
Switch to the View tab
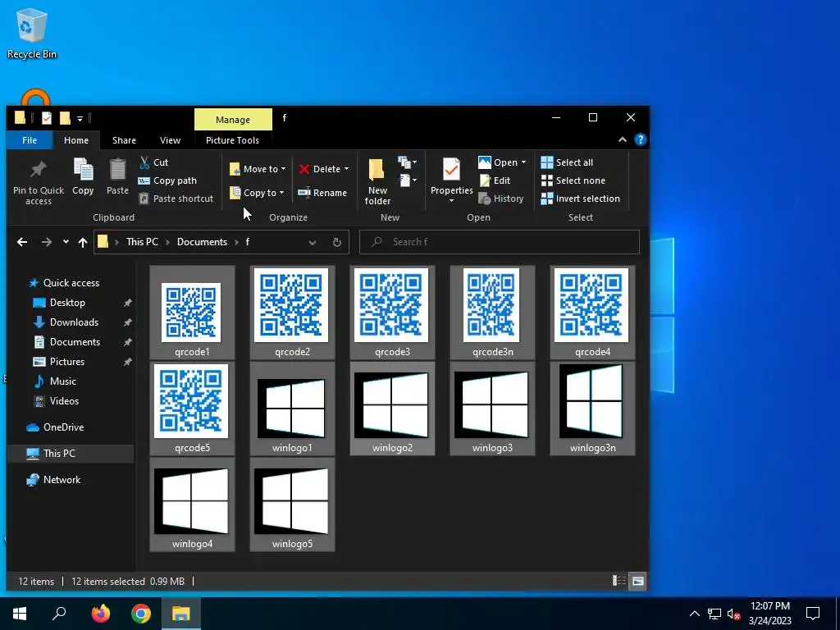170,140
